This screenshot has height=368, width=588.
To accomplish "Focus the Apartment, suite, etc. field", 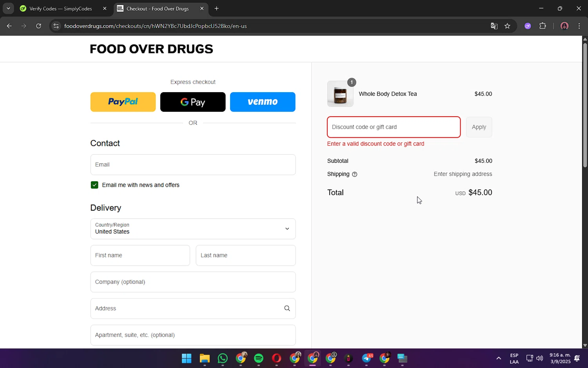I will 193,335.
